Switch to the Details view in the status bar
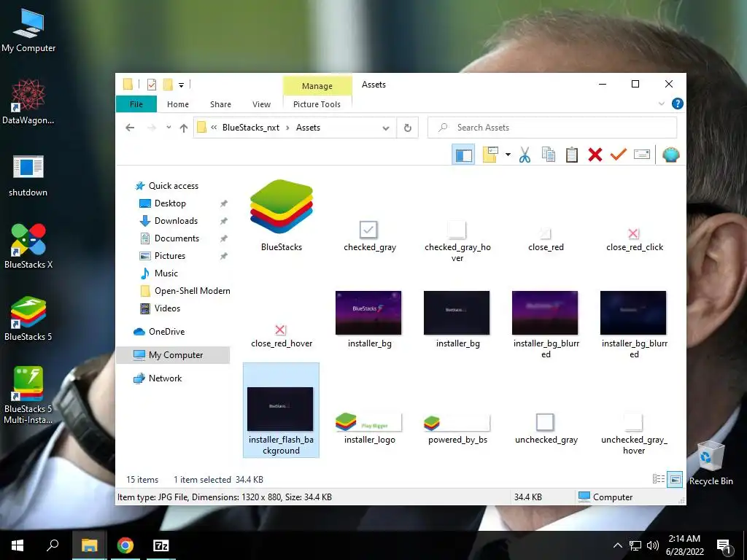 pyautogui.click(x=659, y=479)
